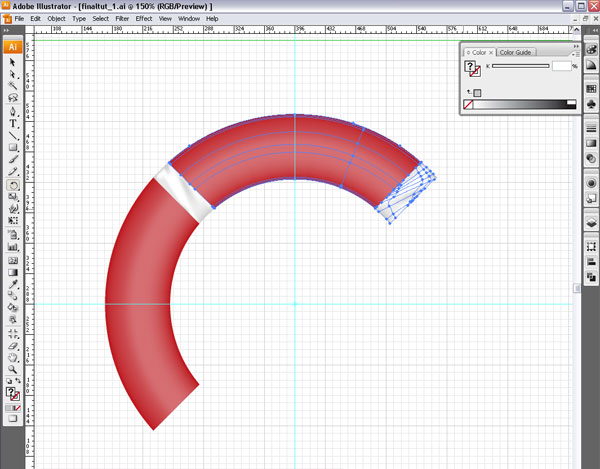The width and height of the screenshot is (600, 469).
Task: Open the Pathfinder panel from dock
Action: pos(591,277)
